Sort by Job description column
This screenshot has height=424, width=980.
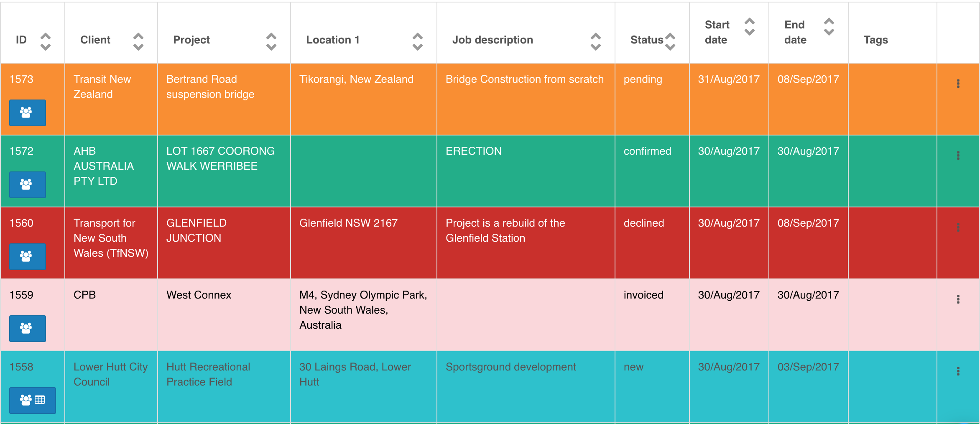point(595,41)
